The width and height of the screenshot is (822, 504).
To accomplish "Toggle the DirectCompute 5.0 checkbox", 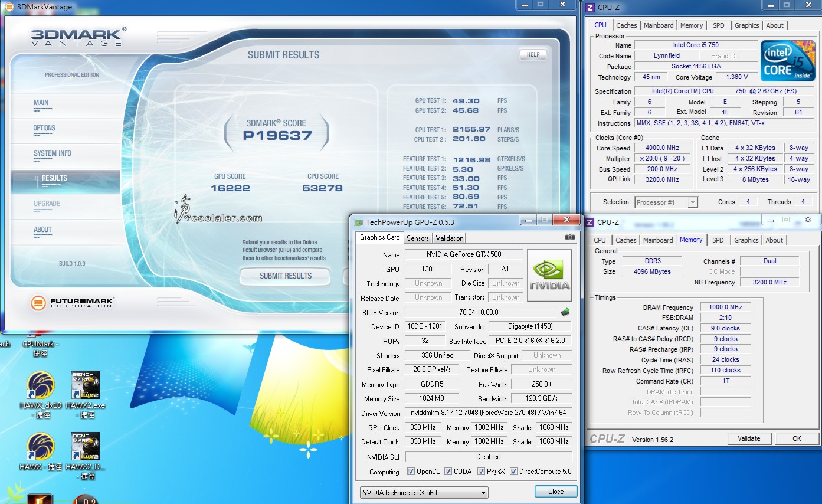I will point(513,472).
